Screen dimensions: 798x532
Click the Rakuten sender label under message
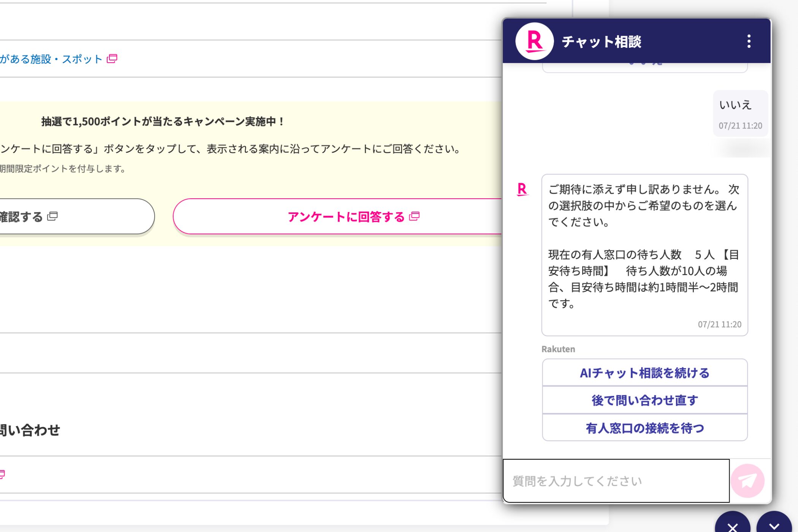[558, 349]
